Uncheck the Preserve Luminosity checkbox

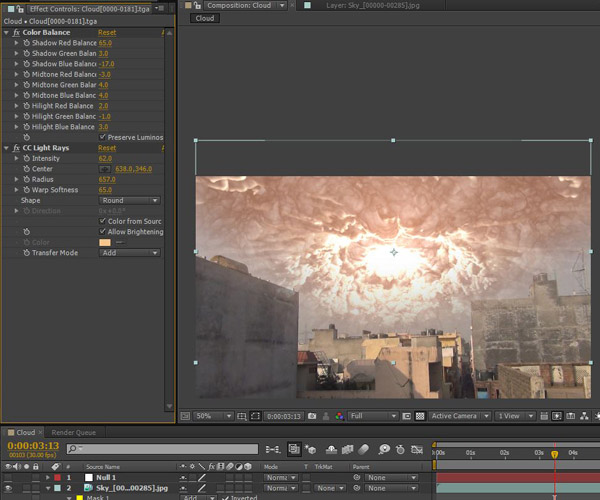103,137
